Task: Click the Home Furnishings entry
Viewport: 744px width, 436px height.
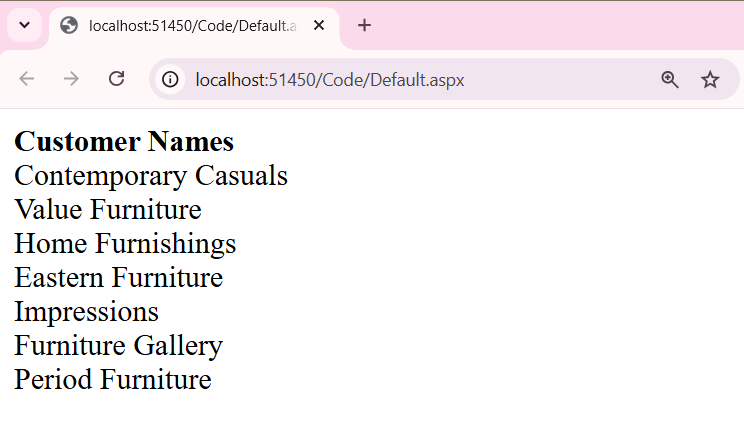Action: (125, 243)
